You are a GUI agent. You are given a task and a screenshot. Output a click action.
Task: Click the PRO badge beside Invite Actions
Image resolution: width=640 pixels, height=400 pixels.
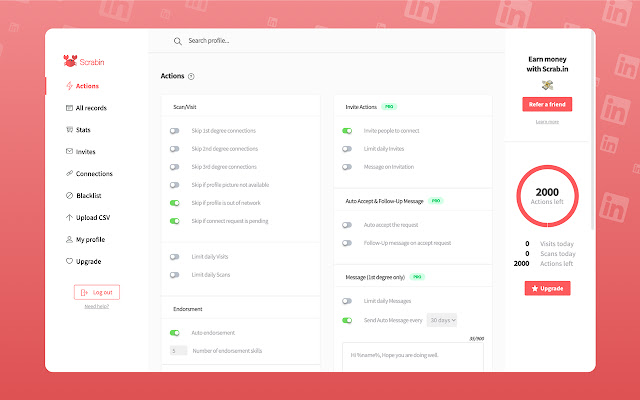click(x=389, y=107)
